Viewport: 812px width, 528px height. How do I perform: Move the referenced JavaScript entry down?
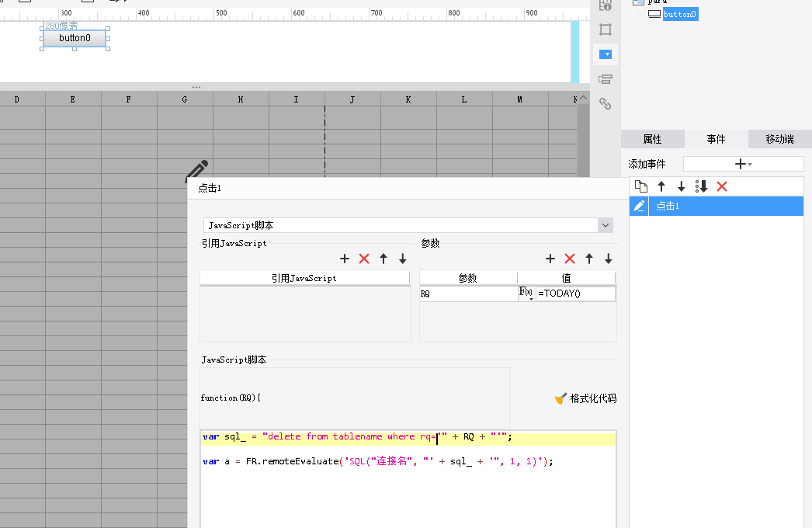[403, 259]
